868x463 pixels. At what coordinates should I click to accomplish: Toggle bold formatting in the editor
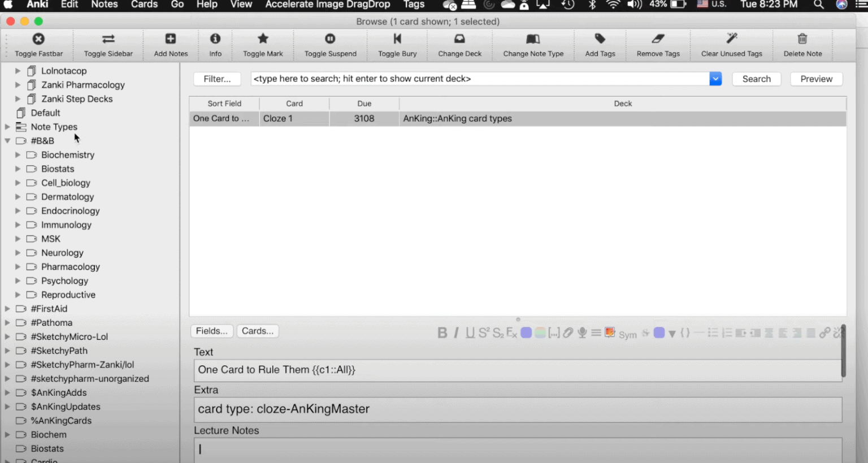[x=442, y=333]
